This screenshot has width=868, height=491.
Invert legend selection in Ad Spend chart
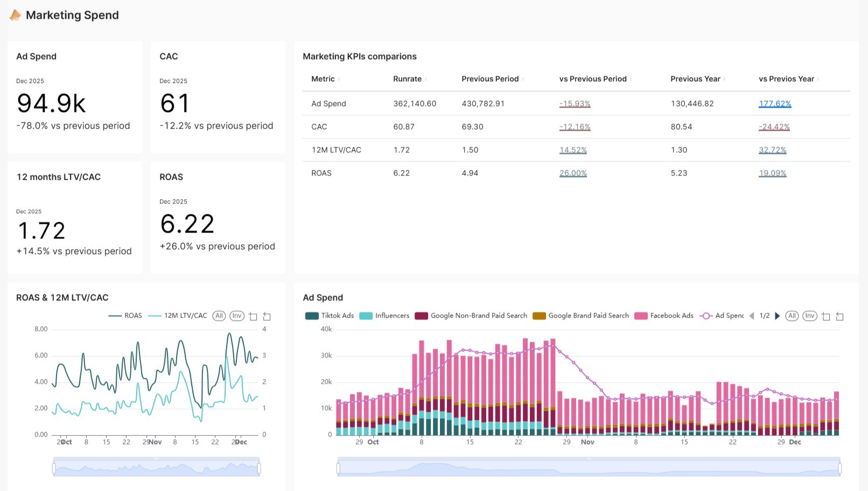809,316
